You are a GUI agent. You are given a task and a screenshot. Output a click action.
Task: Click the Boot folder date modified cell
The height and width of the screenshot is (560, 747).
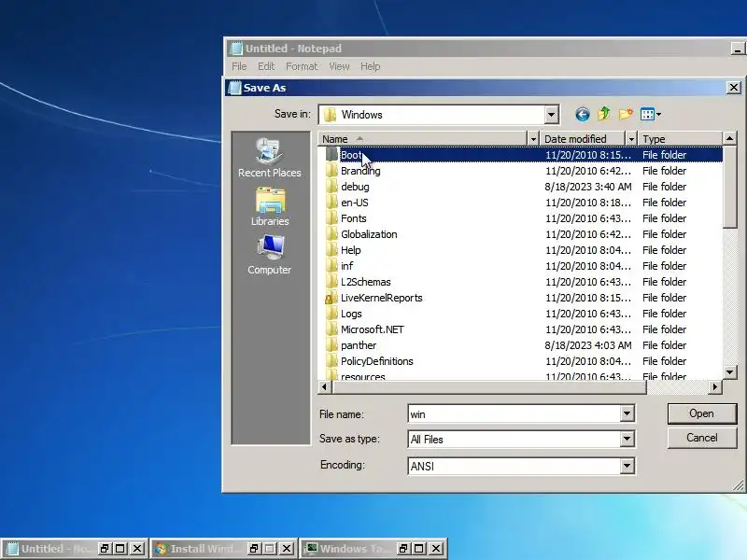pos(588,155)
